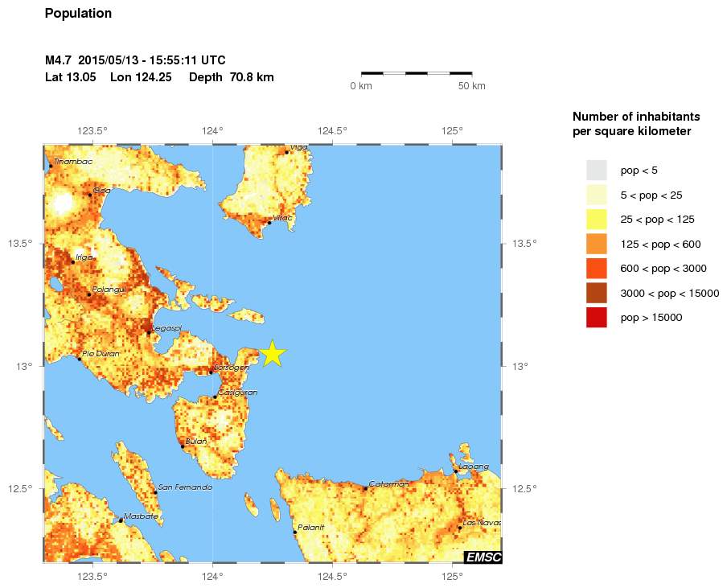Click the 50 km scale bar

(416, 73)
